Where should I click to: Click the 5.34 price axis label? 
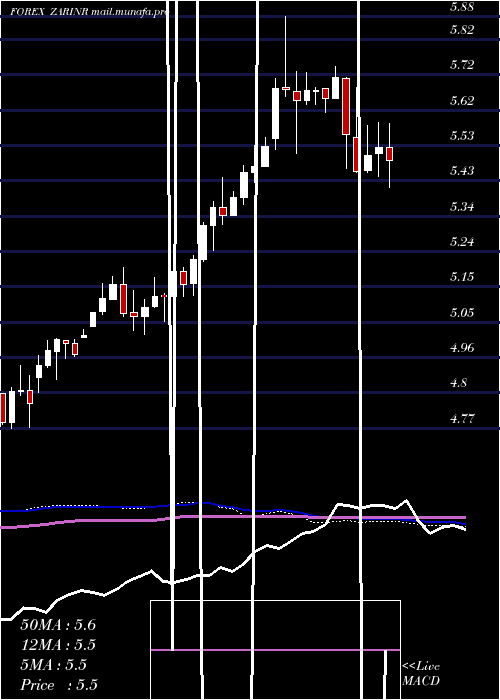point(461,207)
